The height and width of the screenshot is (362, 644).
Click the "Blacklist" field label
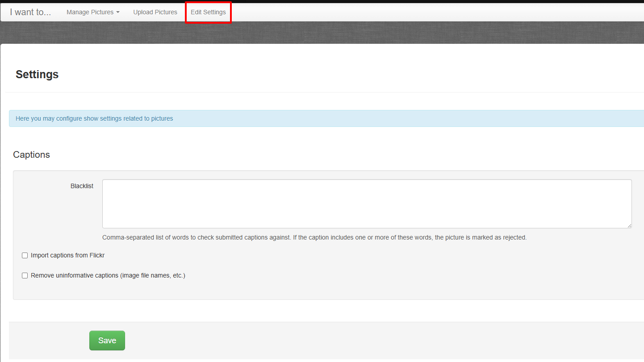coord(82,186)
